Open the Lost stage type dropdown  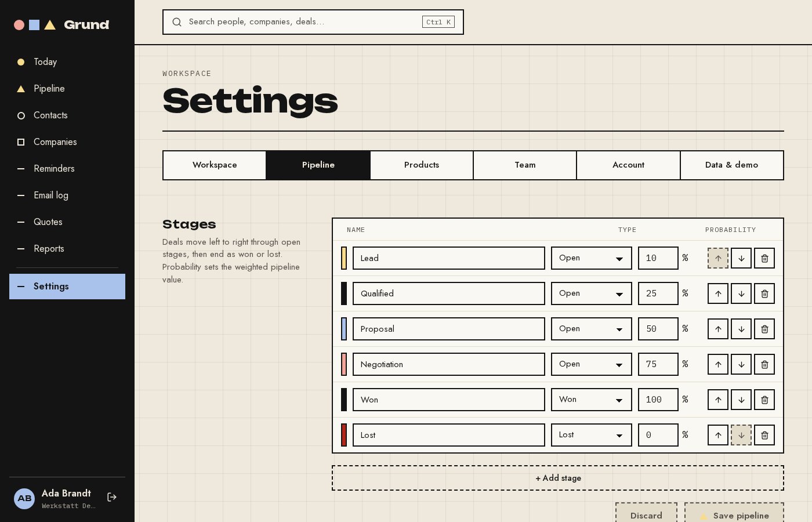[x=592, y=435]
